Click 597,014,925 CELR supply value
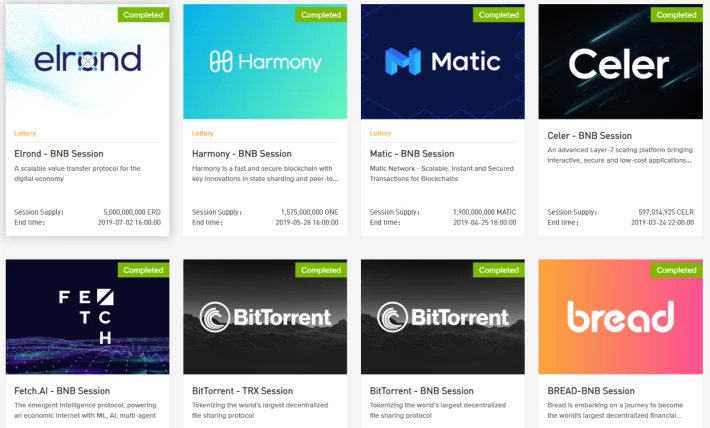This screenshot has width=710, height=428. point(666,212)
